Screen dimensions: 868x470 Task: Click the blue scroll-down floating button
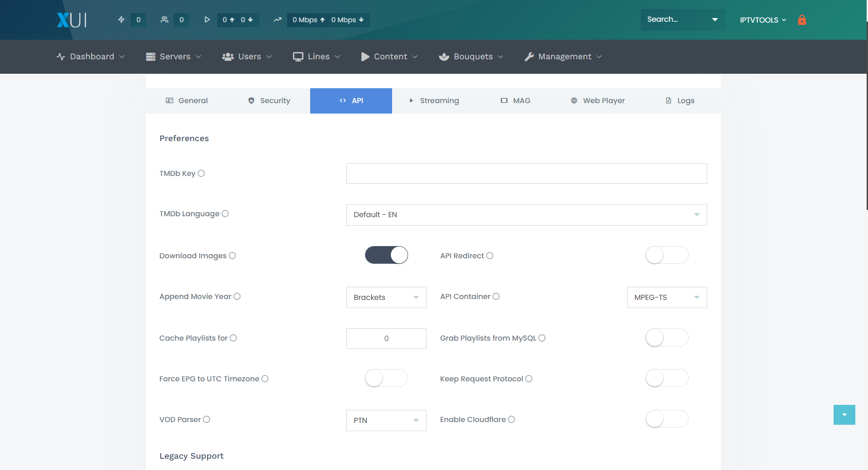pyautogui.click(x=844, y=415)
